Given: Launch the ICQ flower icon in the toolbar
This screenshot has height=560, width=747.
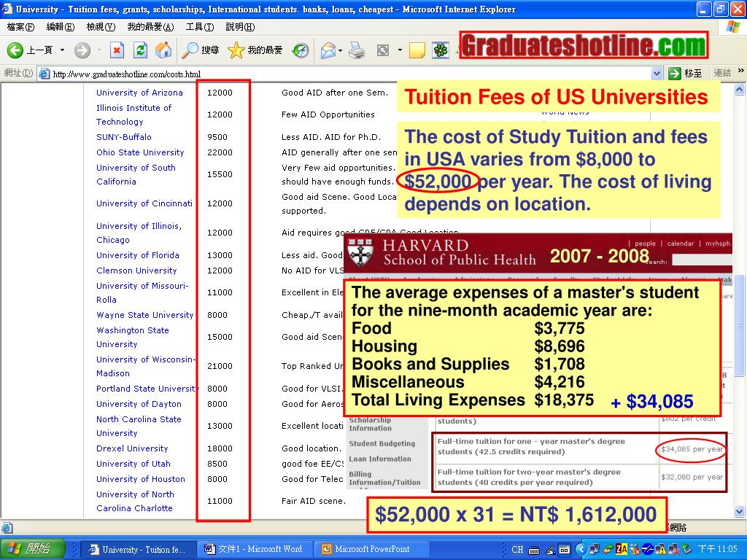Looking at the screenshot, I should [441, 50].
